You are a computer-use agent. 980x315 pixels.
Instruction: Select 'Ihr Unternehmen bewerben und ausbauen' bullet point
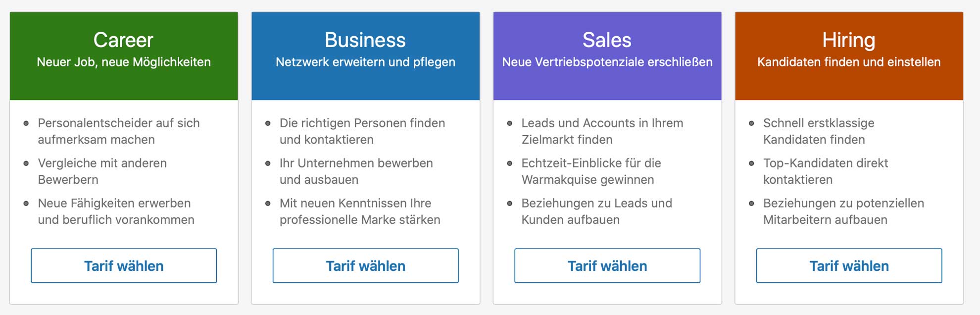356,171
